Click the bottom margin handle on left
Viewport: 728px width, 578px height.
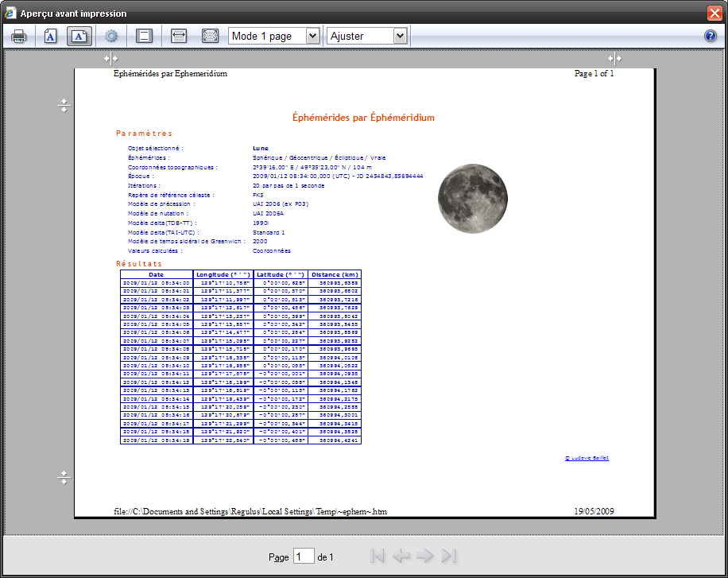click(x=64, y=477)
